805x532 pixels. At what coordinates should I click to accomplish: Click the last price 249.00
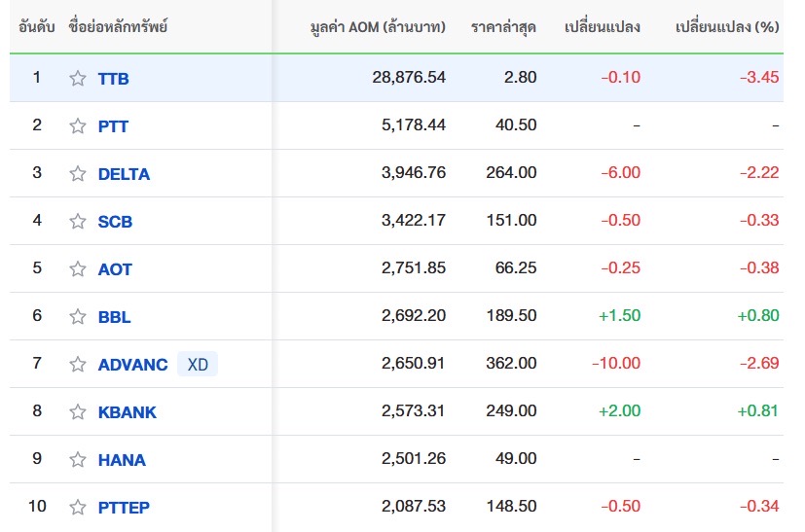(511, 411)
